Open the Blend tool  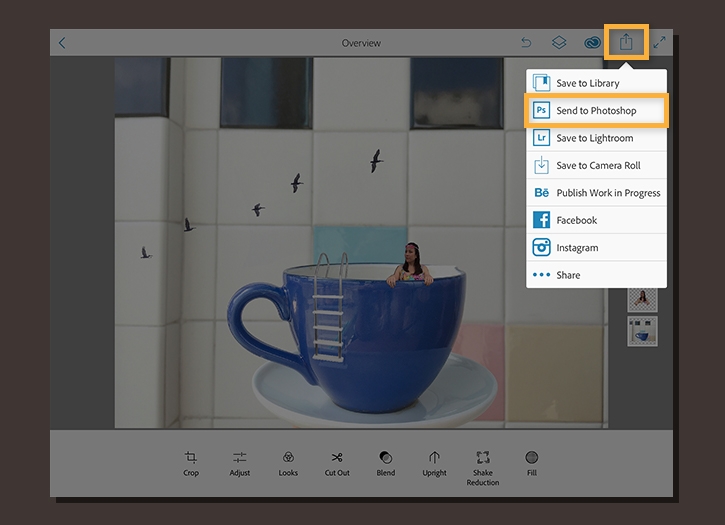386,463
